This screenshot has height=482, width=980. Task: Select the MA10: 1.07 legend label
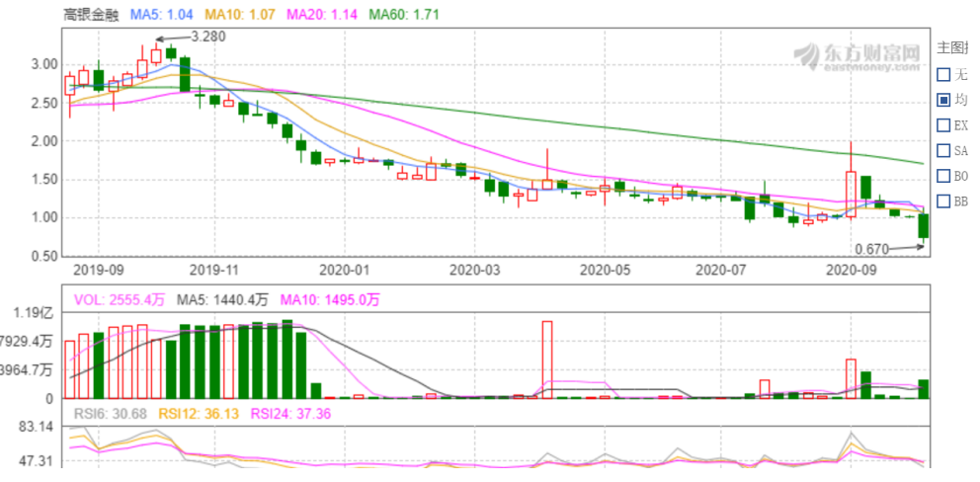[x=240, y=15]
